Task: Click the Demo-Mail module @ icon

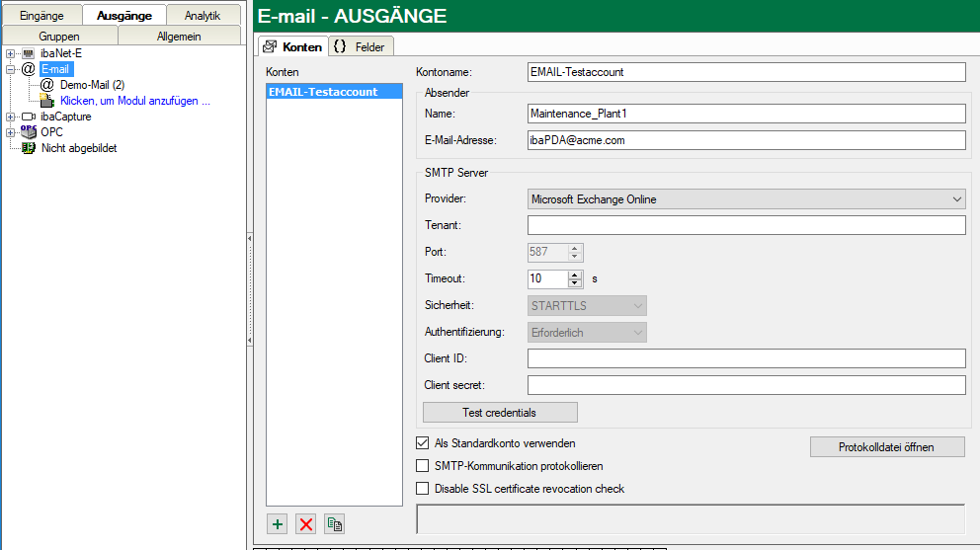Action: click(x=46, y=85)
